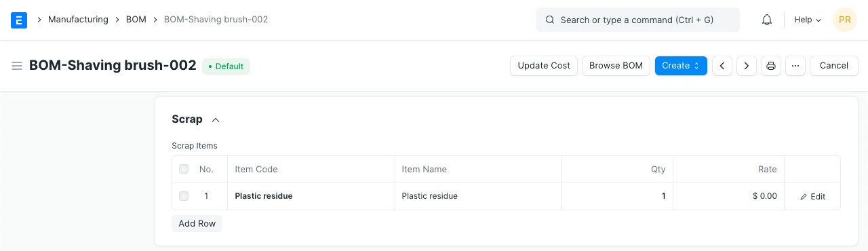Select all scrap items header checkbox
868x251 pixels.
[x=184, y=169]
